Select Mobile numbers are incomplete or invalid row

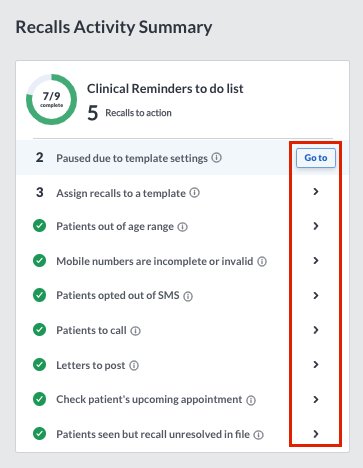pyautogui.click(x=182, y=261)
